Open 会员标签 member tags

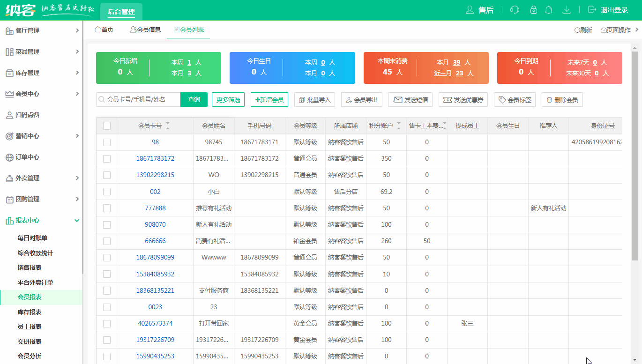(x=514, y=99)
